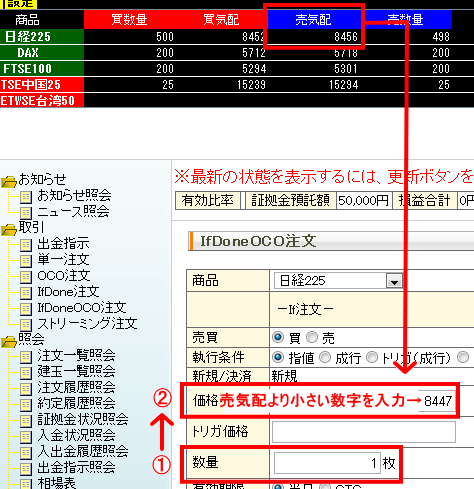Screen dimensions: 474x489
Task: Open 出金指示照会 in the sidebar
Action: [76, 467]
